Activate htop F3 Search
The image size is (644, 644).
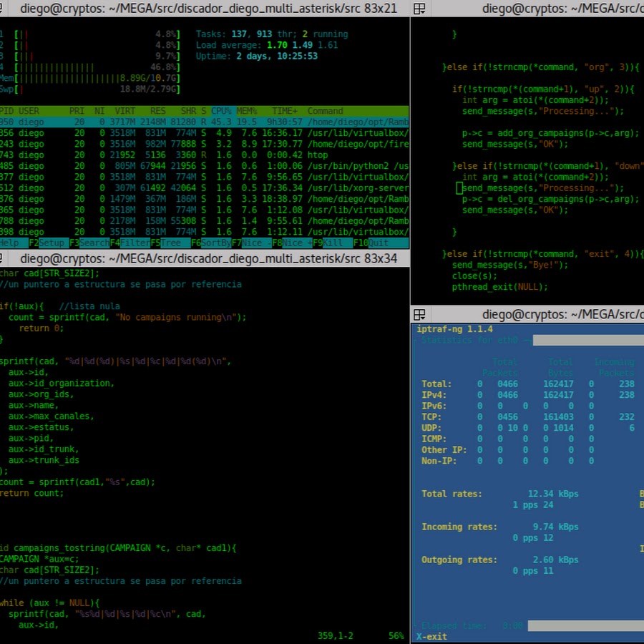(x=89, y=243)
